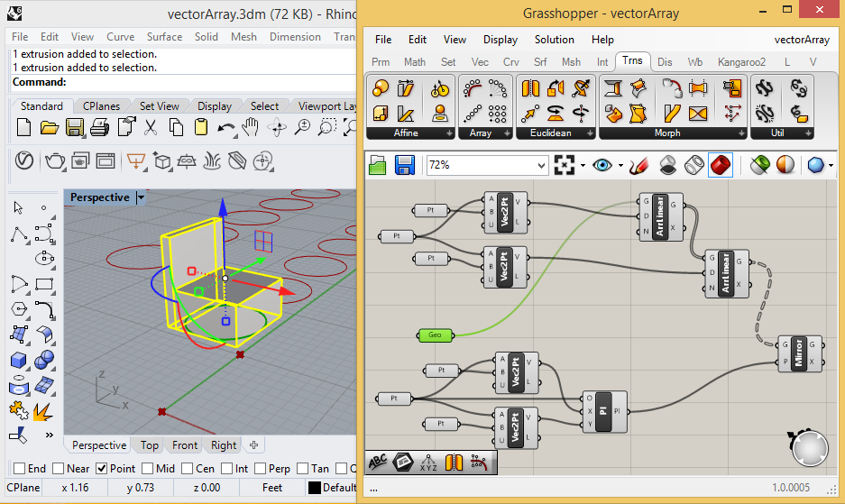Click the Grasshopper open file folder icon

378,165
